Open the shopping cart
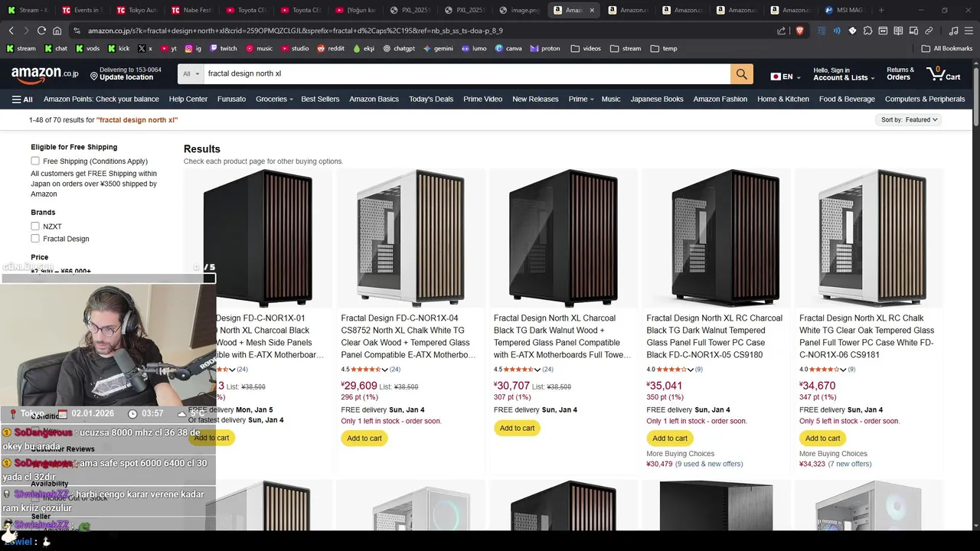 pos(942,74)
